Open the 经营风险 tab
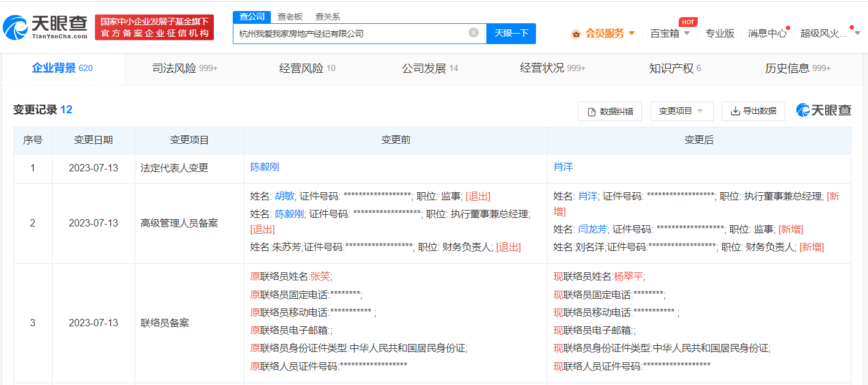The image size is (868, 385). [308, 68]
